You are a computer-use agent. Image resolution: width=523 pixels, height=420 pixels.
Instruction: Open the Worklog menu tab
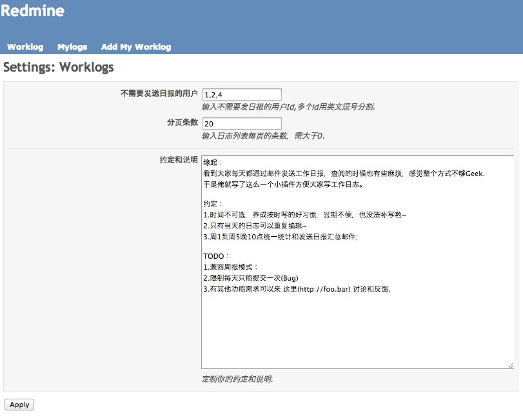coord(25,46)
